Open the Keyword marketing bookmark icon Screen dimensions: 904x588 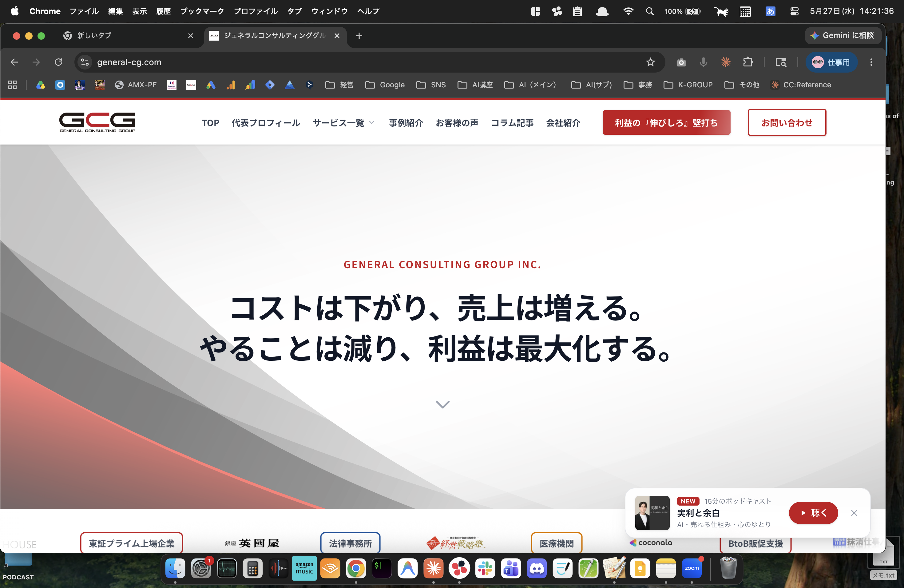(172, 85)
